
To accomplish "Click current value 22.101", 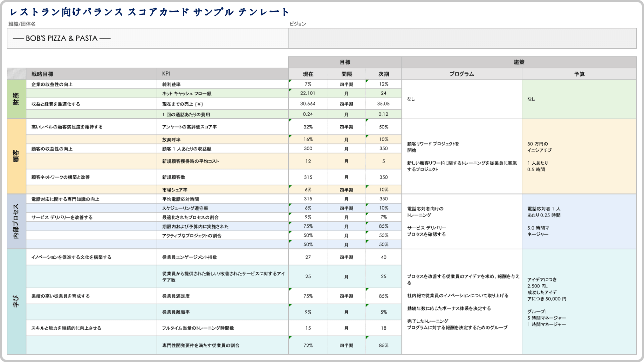I will click(308, 93).
